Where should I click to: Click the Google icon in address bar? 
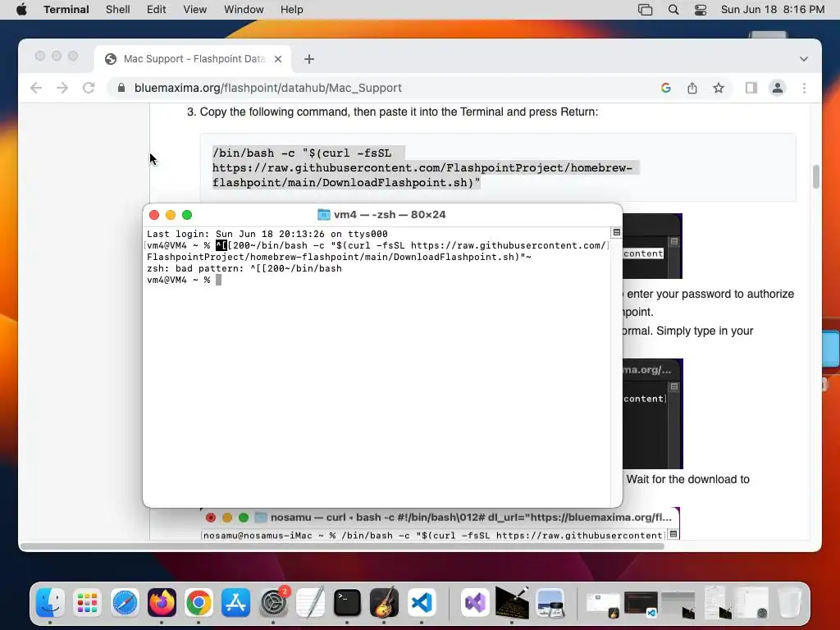point(666,88)
